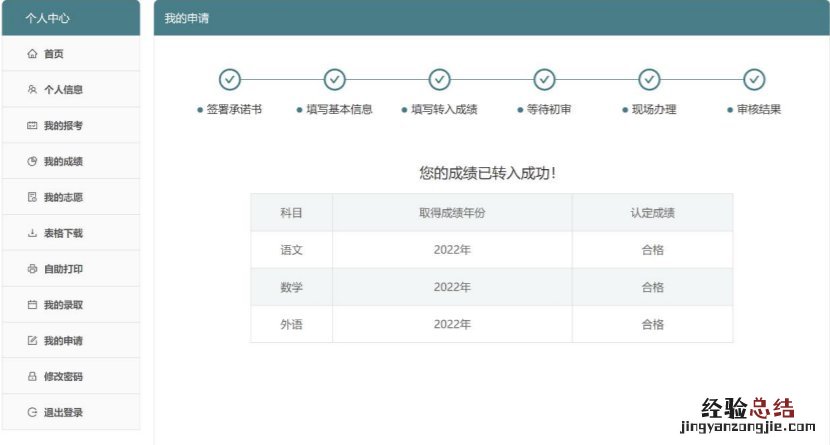Click 2022年 in the 数学 row
Viewport: 830px width, 445px height.
452,287
